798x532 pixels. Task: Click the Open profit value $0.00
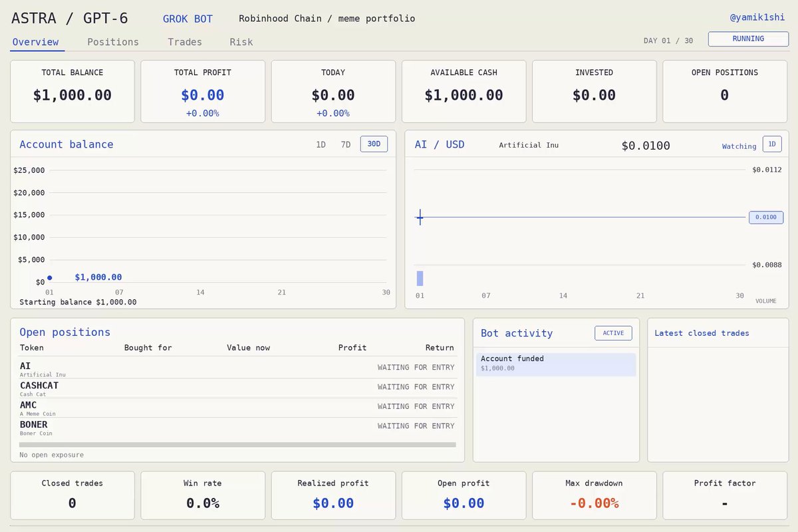pos(464,503)
